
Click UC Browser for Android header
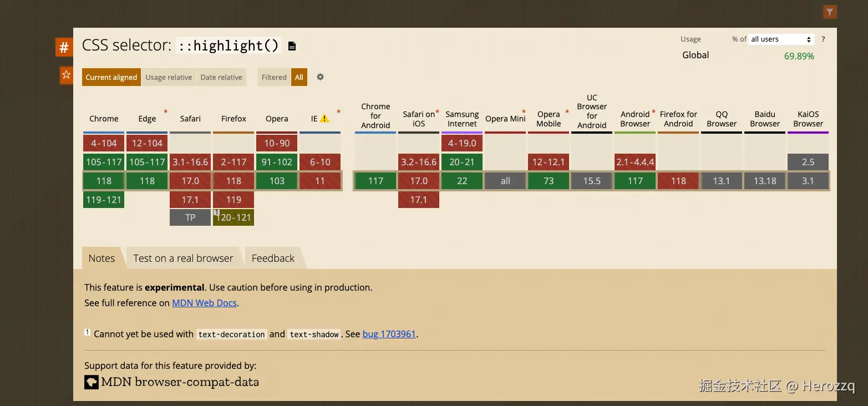[592, 111]
